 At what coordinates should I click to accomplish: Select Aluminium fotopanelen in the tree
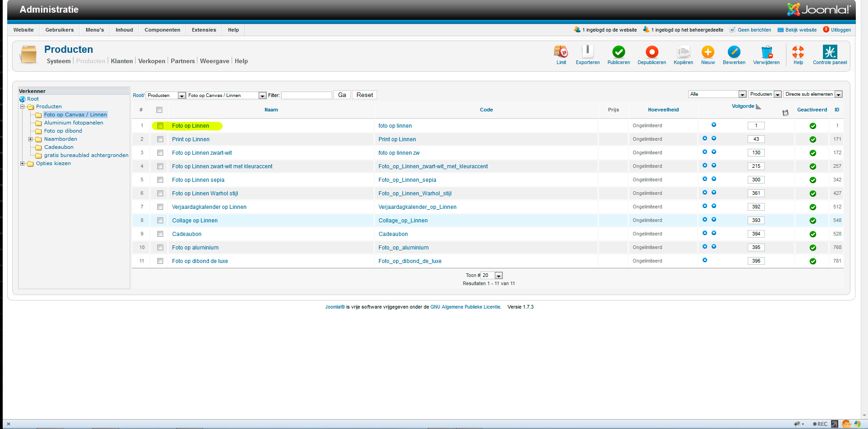pyautogui.click(x=73, y=123)
